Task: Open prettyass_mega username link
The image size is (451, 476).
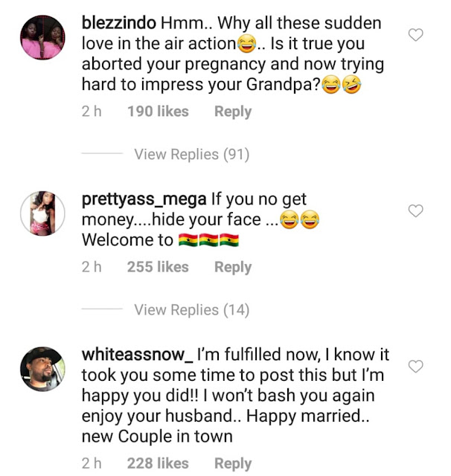Action: (x=144, y=200)
